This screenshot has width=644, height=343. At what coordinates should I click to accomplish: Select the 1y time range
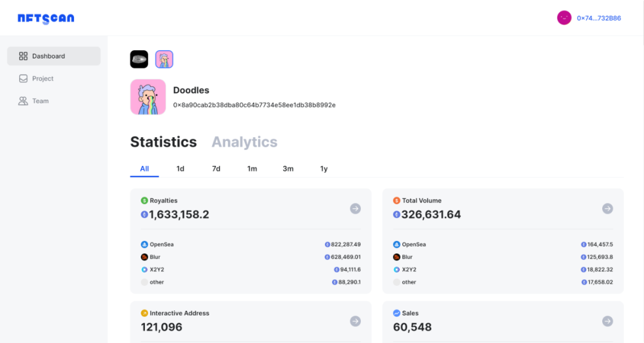[x=324, y=169]
